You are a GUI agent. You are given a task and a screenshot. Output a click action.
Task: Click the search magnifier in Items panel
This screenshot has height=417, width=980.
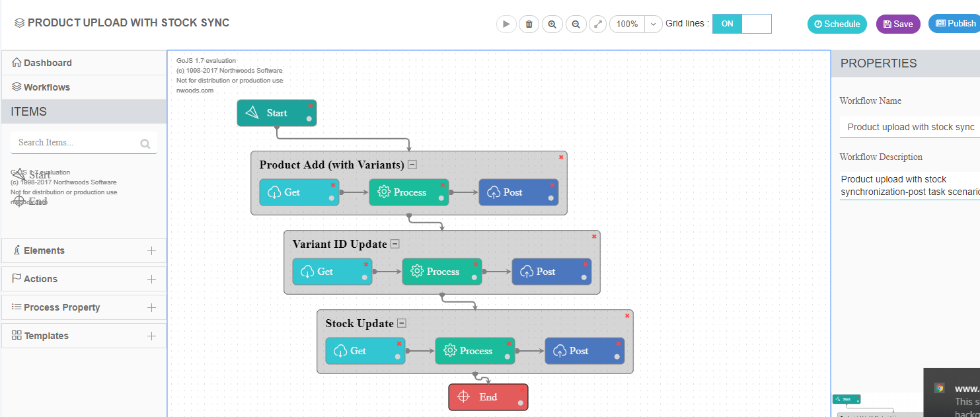pos(145,143)
